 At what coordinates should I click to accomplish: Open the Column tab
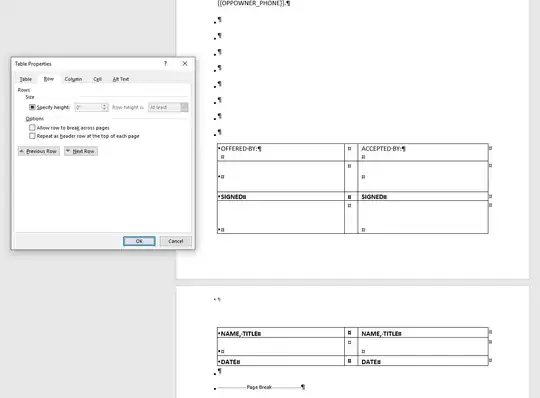pos(73,79)
